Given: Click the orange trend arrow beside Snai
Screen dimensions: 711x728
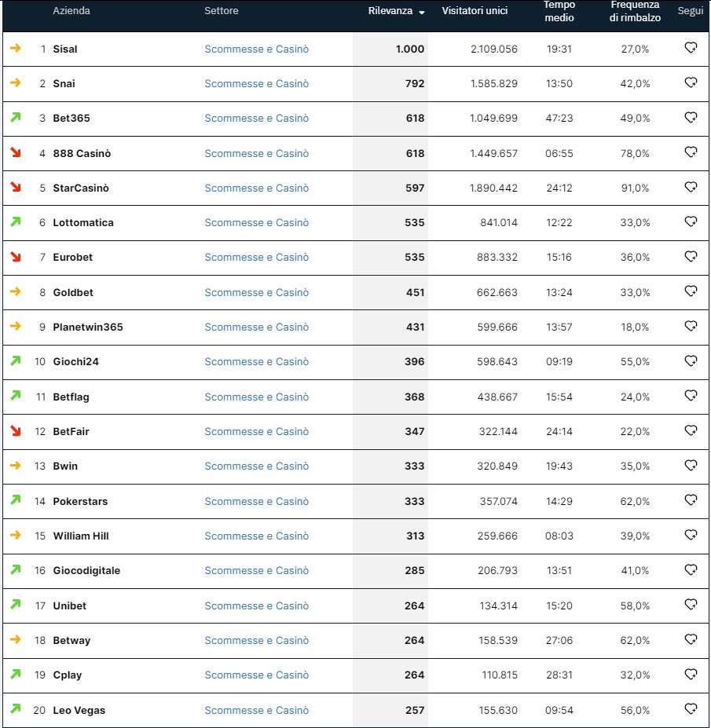Looking at the screenshot, I should coord(16,82).
